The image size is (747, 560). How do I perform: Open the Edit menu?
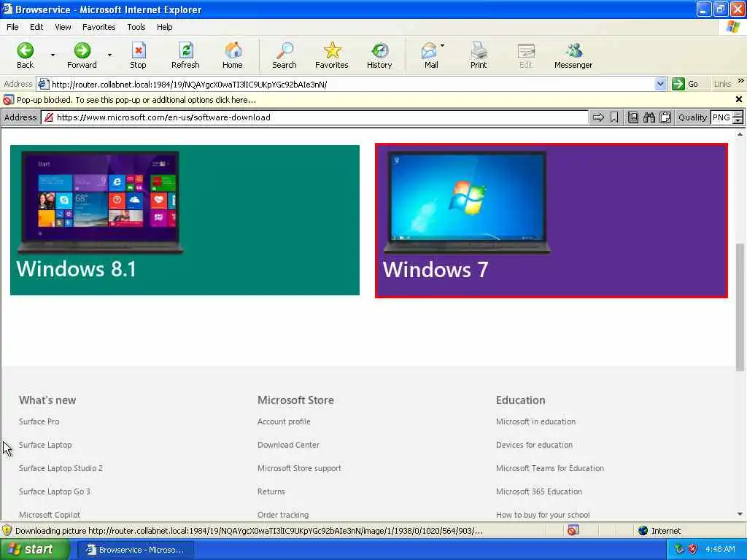[x=36, y=27]
